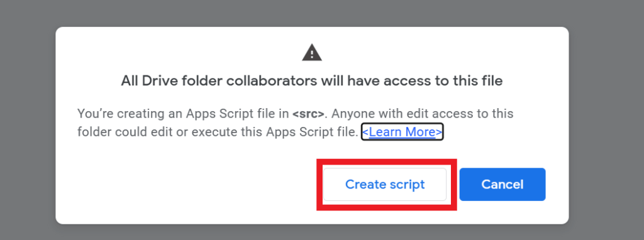Screen dimensions: 644x240
Task: Click the dimmed backdrop right of the dialog
Action: (x=606, y=123)
